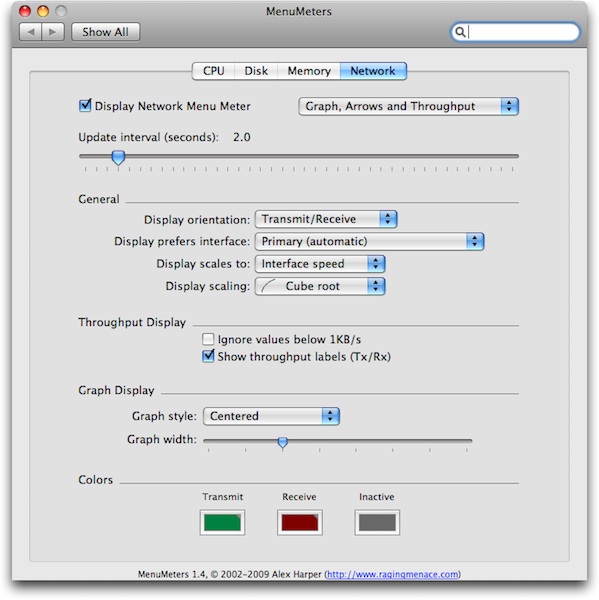Viewport: 599px width, 600px height.
Task: Adjust the Update interval slider thumb
Action: (118, 157)
